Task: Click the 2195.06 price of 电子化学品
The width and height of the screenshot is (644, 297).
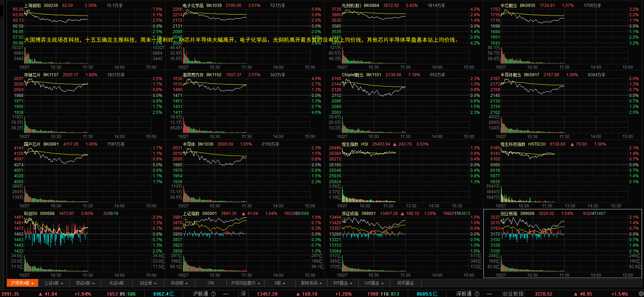Action: coord(234,6)
